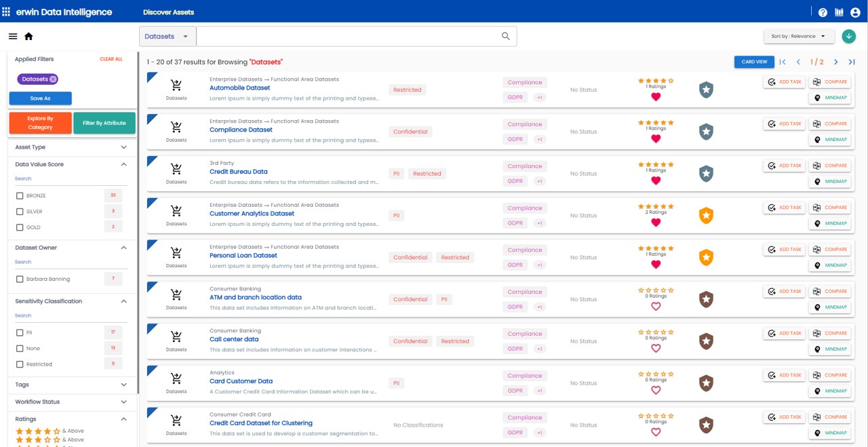Open the Help icon in the top bar
The image size is (868, 447).
[x=823, y=11]
